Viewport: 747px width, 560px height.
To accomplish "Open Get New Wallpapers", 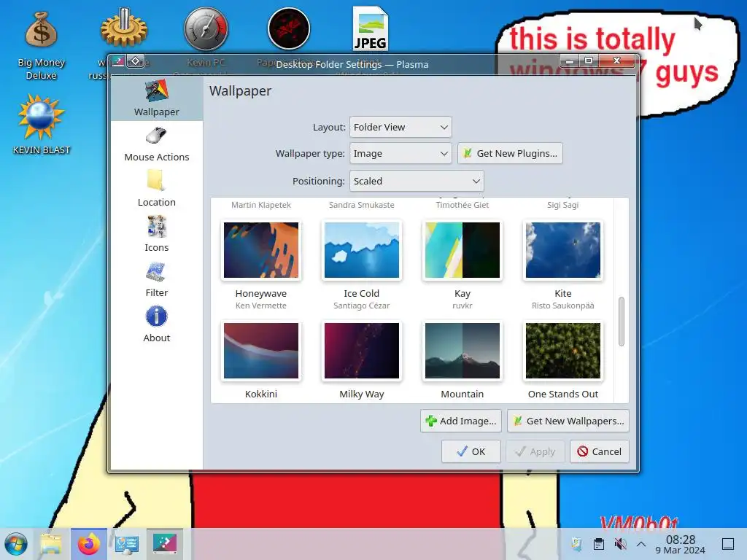I will pyautogui.click(x=568, y=421).
